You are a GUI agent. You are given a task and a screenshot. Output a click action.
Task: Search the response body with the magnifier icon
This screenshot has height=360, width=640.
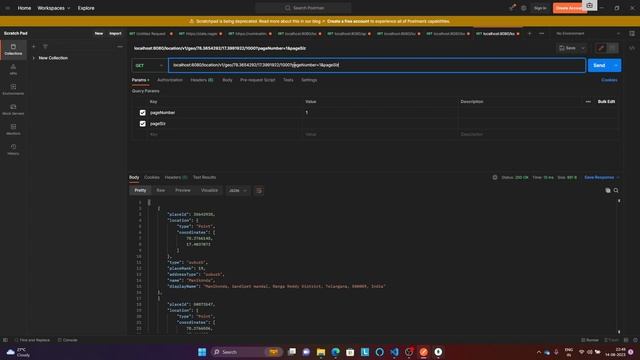616,190
